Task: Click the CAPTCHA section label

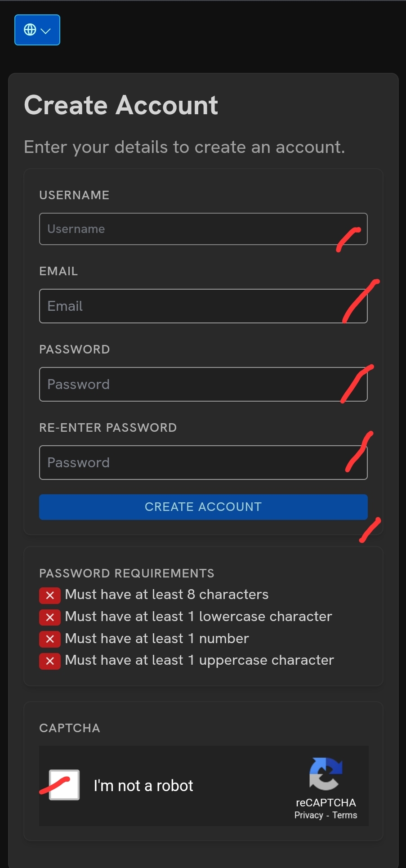Action: pyautogui.click(x=70, y=728)
